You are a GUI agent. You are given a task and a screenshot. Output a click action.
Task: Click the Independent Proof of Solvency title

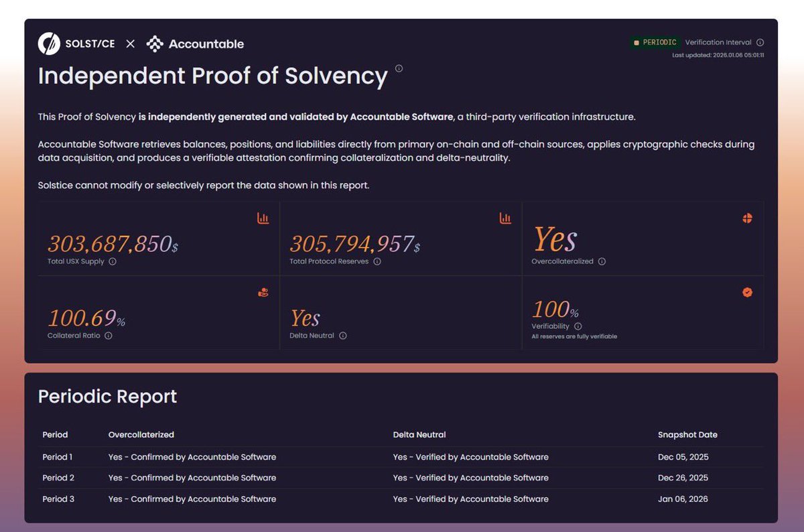pos(213,76)
